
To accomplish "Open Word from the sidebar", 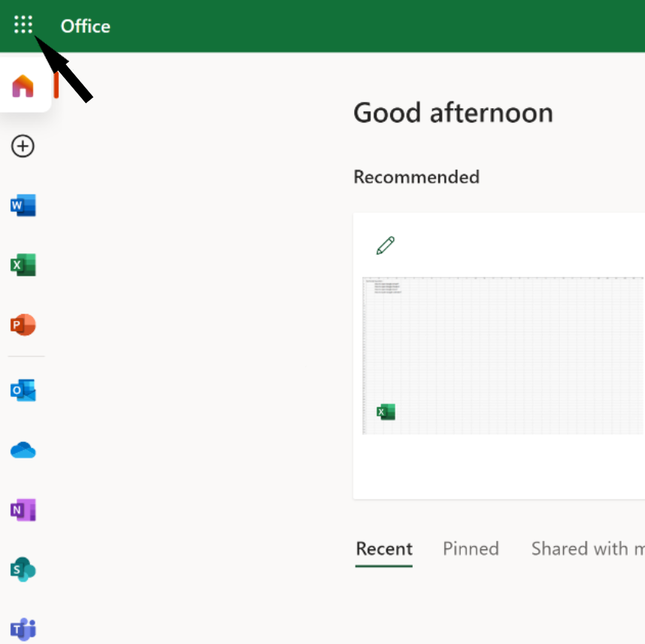I will click(23, 205).
